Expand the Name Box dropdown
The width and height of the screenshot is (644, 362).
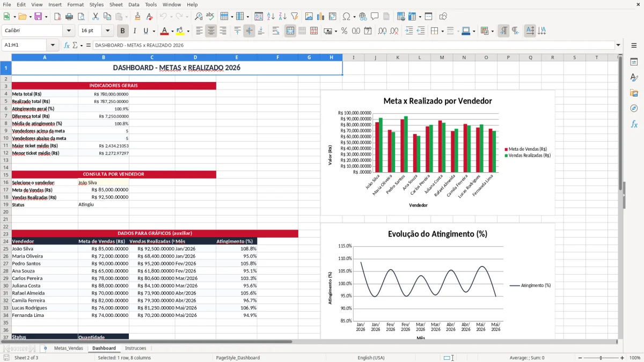click(x=53, y=45)
